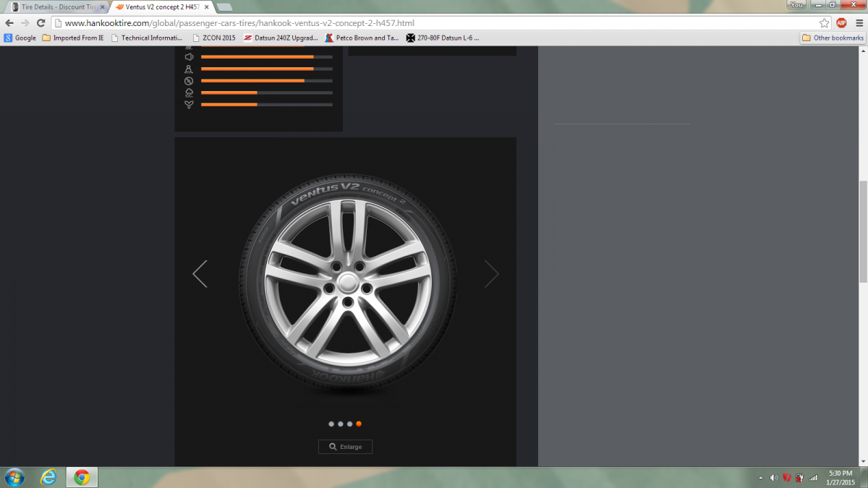Click the tree environment rating icon
Viewport: 868px width, 488px height.
click(x=189, y=93)
